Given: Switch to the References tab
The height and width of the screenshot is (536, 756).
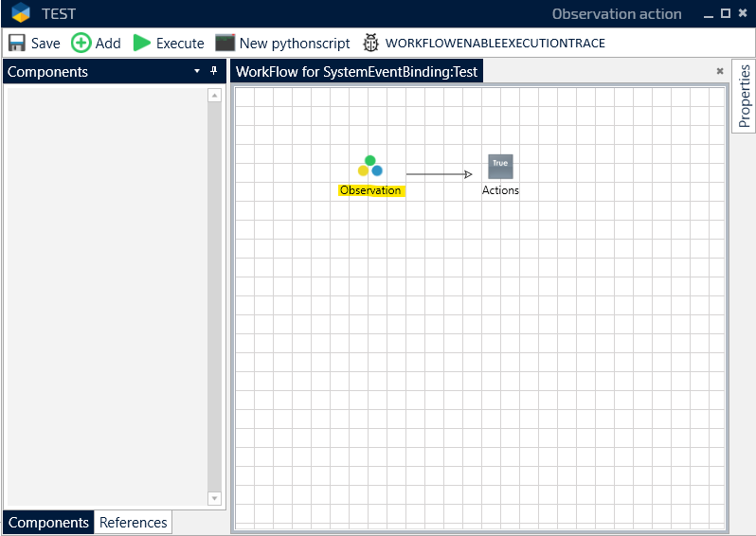Looking at the screenshot, I should [134, 523].
